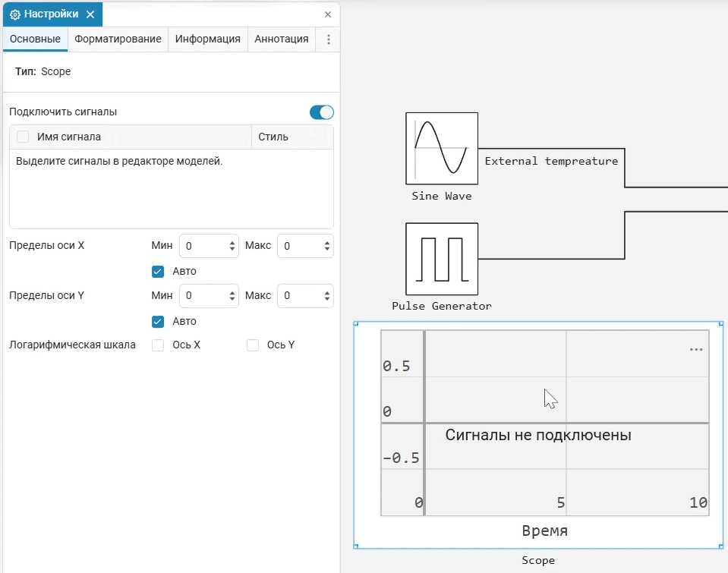Enable logarithmic scale for Ось Y
Image resolution: width=728 pixels, height=573 pixels.
[253, 345]
